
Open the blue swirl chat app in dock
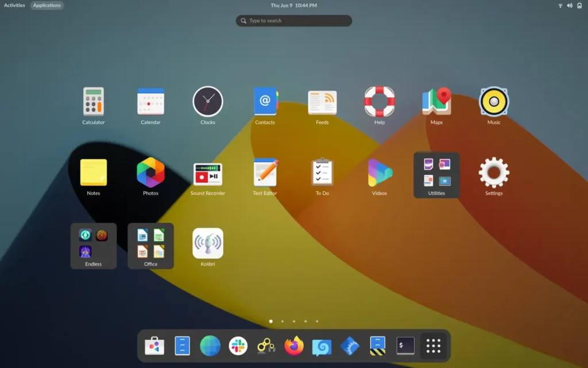322,347
